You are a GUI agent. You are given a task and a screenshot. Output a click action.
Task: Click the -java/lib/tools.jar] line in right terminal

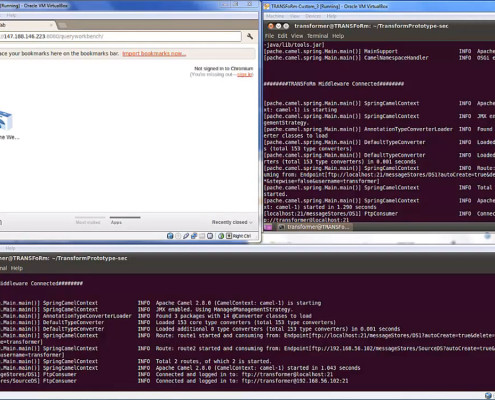click(294, 45)
